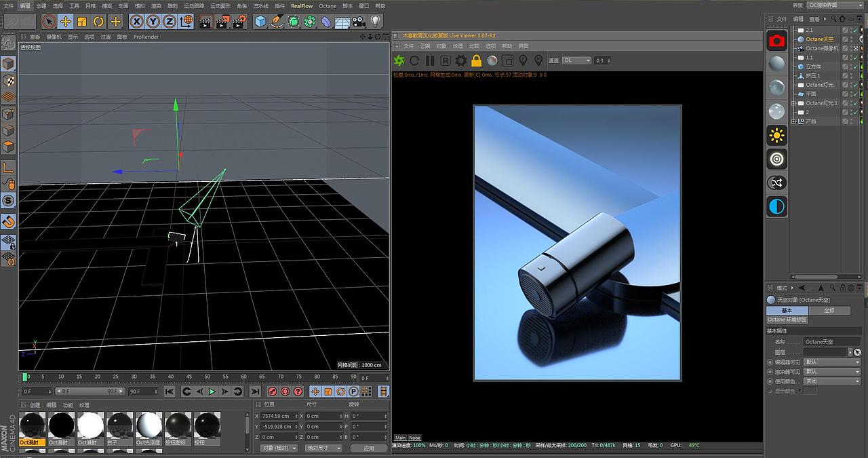Click the 应用 button in coordinates panel
Image resolution: width=868 pixels, height=458 pixels.
click(368, 447)
